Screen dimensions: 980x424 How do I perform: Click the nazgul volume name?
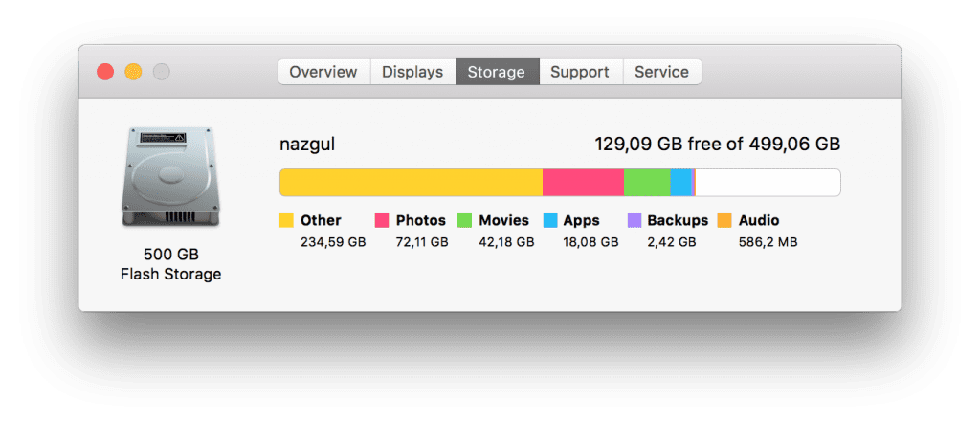[307, 145]
